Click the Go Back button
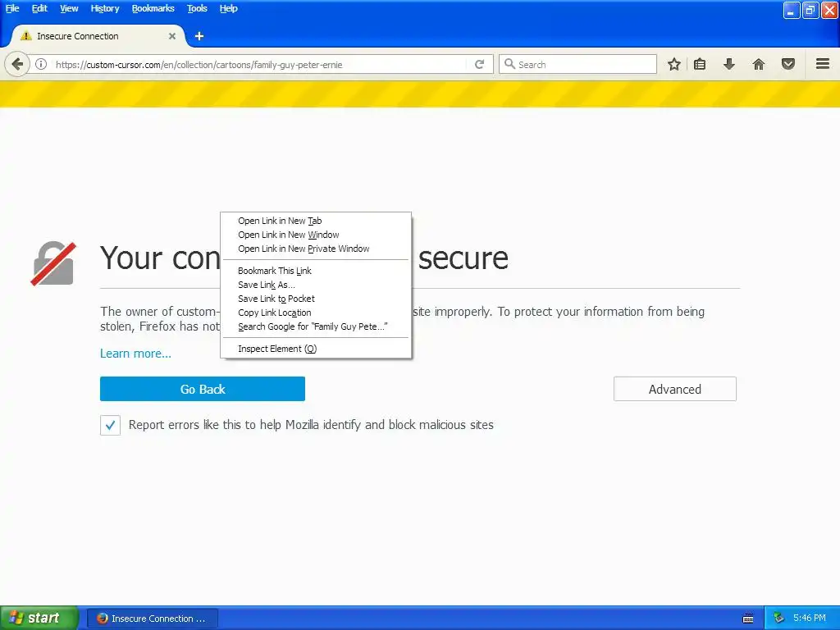The height and width of the screenshot is (630, 840). tap(203, 389)
